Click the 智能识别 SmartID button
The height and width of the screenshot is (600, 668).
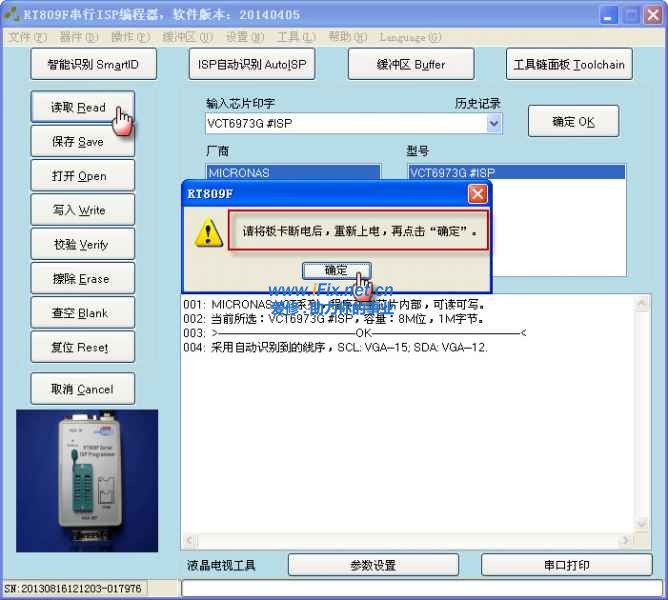pyautogui.click(x=94, y=65)
